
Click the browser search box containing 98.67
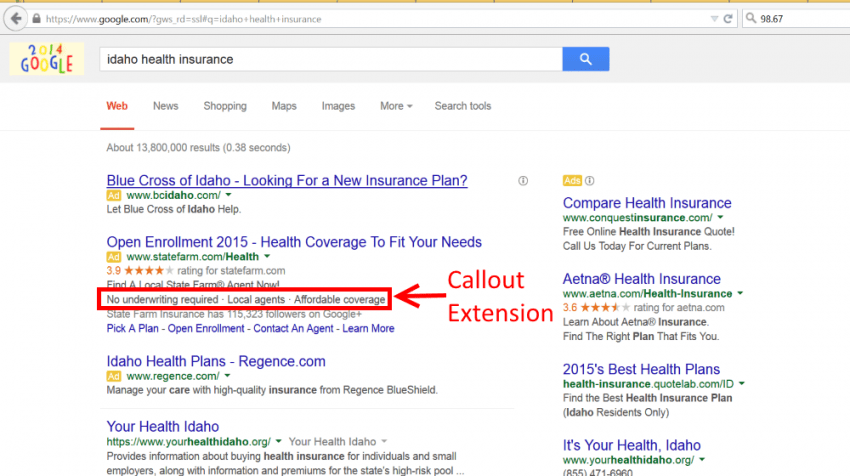pos(796,18)
